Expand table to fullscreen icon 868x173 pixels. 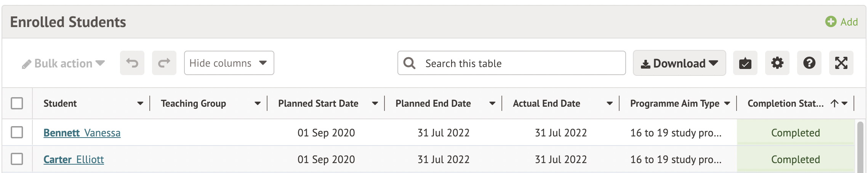(x=841, y=63)
